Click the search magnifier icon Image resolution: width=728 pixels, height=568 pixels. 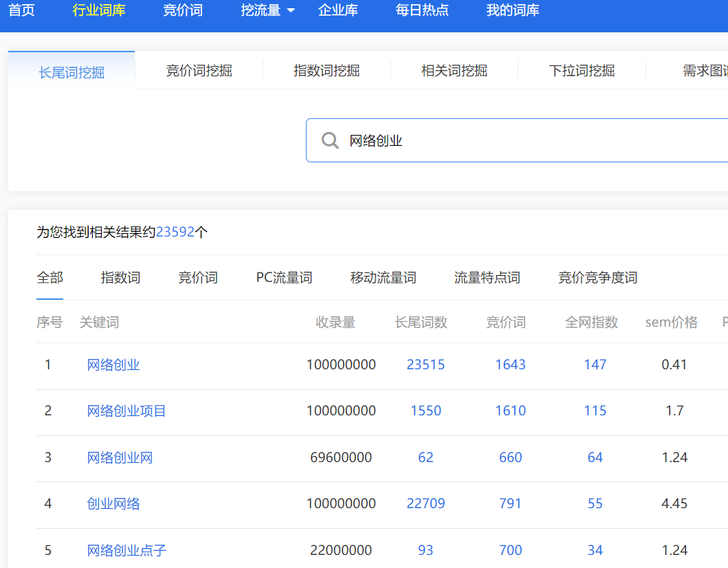pos(330,140)
